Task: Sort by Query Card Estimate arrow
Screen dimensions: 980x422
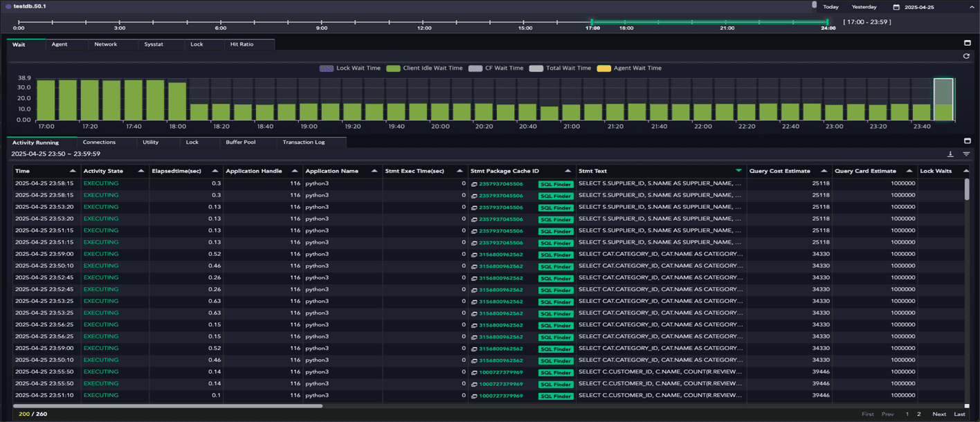Action: coord(909,171)
